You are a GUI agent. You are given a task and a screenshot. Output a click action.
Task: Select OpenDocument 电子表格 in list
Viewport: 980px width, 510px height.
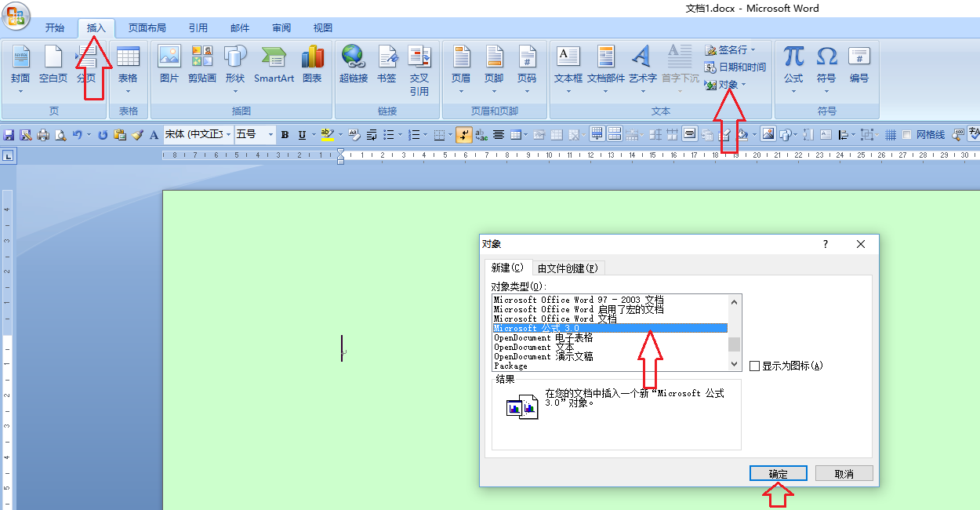point(610,337)
